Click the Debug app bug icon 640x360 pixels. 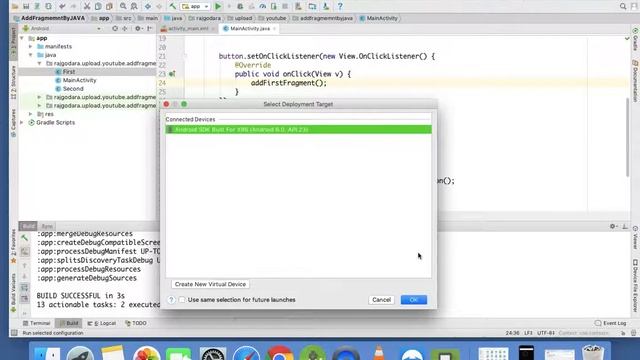click(x=240, y=6)
